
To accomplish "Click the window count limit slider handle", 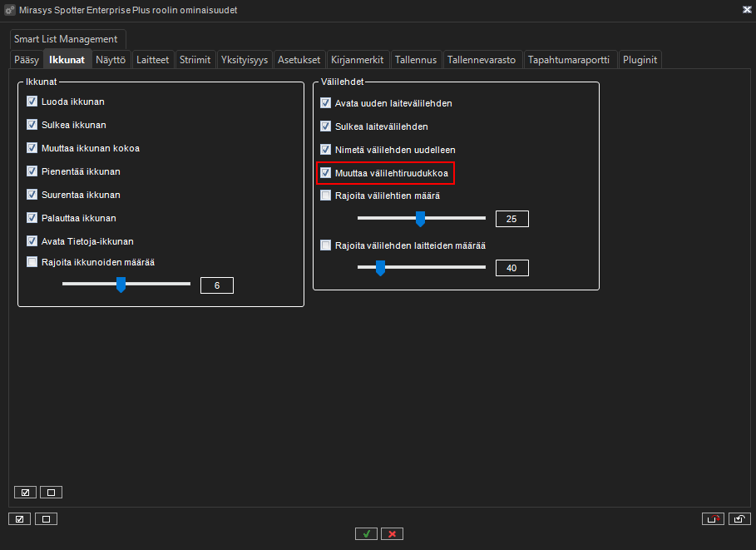I will click(121, 285).
